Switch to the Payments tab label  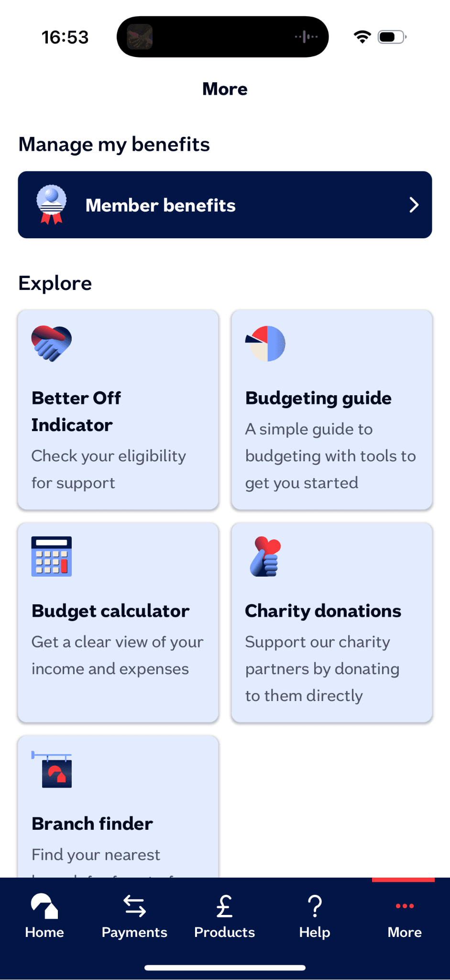coord(134,932)
